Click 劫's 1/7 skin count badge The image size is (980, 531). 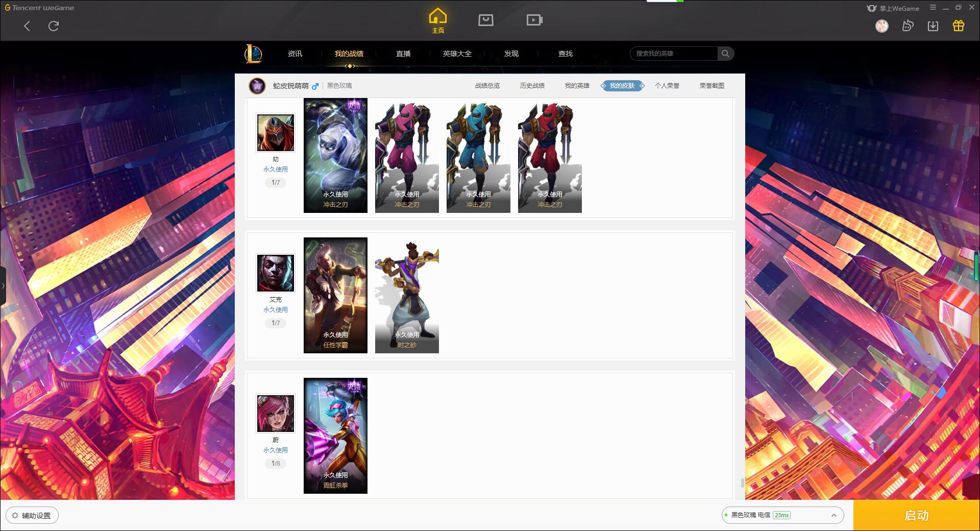pos(276,183)
